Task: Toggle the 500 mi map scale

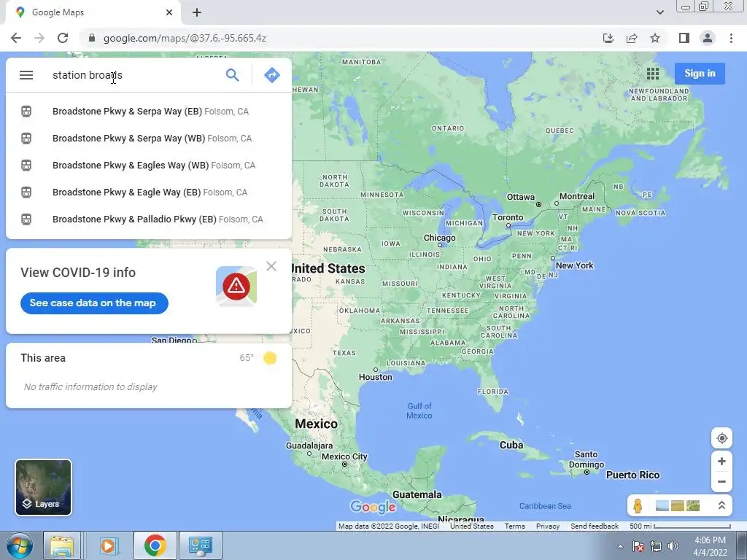Action: point(680,526)
